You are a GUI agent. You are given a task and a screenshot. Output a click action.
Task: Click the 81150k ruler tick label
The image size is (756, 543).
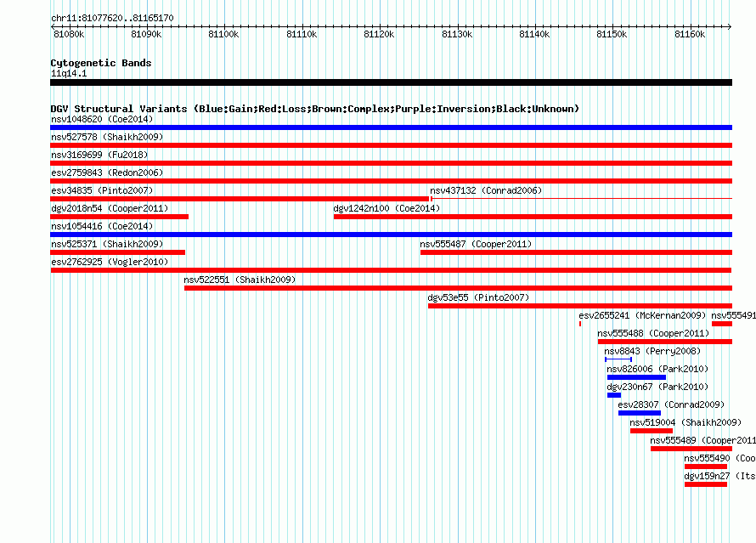(612, 34)
